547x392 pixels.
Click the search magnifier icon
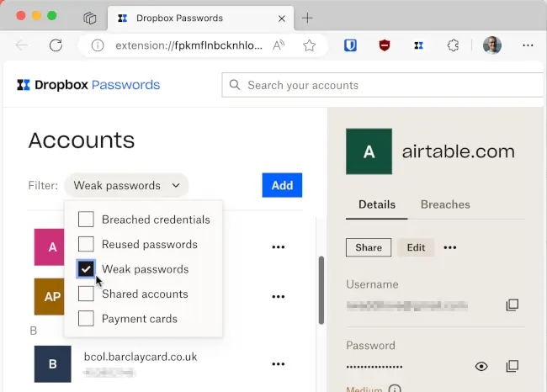tap(235, 85)
